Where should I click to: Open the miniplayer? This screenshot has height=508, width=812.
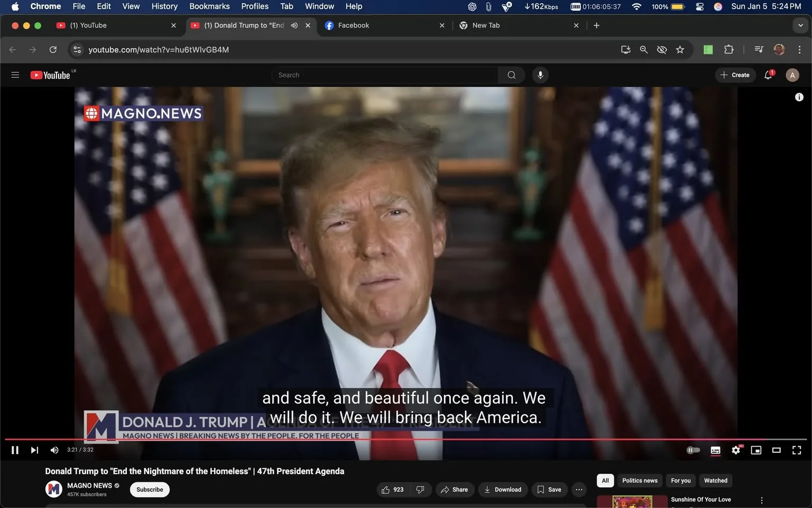(x=756, y=450)
